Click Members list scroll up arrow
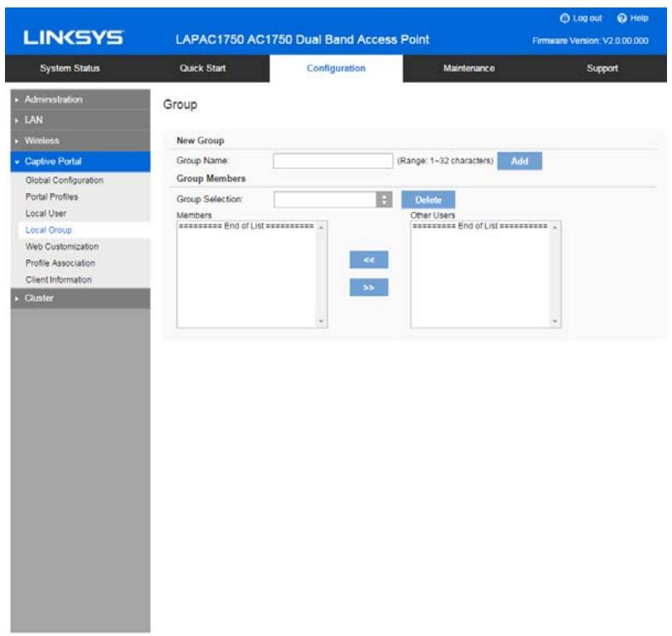This screenshot has width=672, height=636. pos(321,227)
